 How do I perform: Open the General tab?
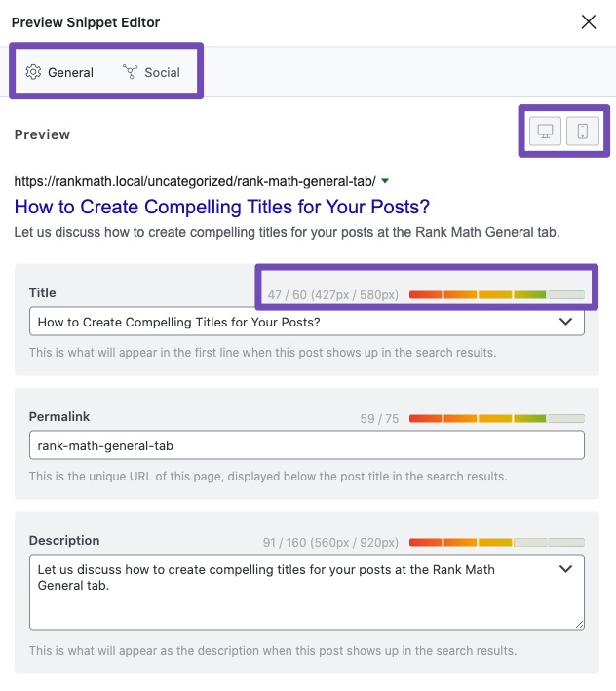point(59,72)
